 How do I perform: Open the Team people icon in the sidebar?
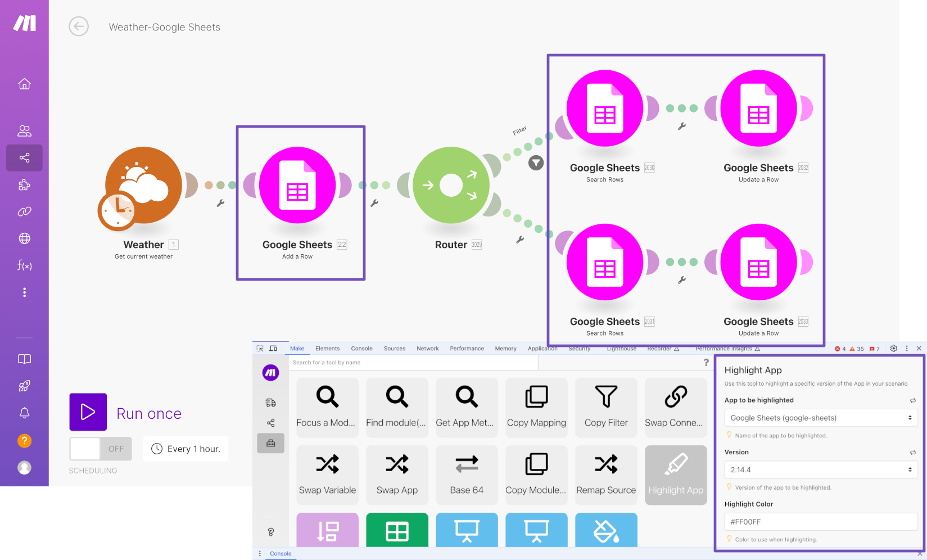(x=24, y=131)
